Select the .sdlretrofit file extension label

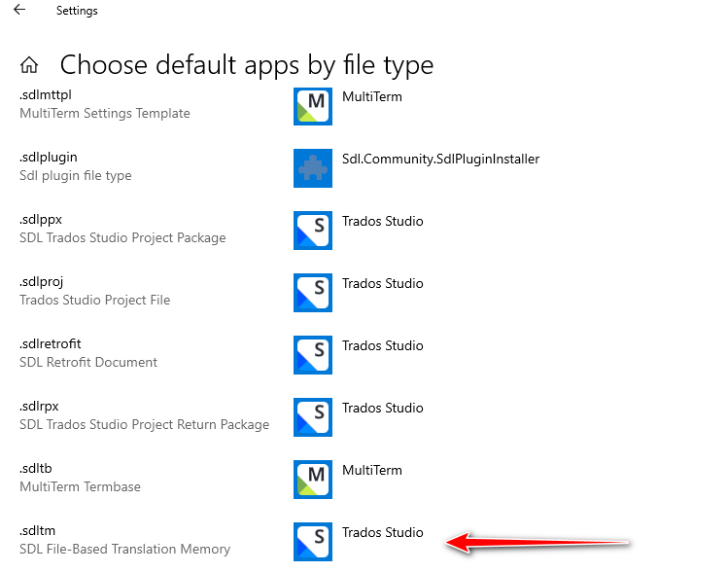51,343
